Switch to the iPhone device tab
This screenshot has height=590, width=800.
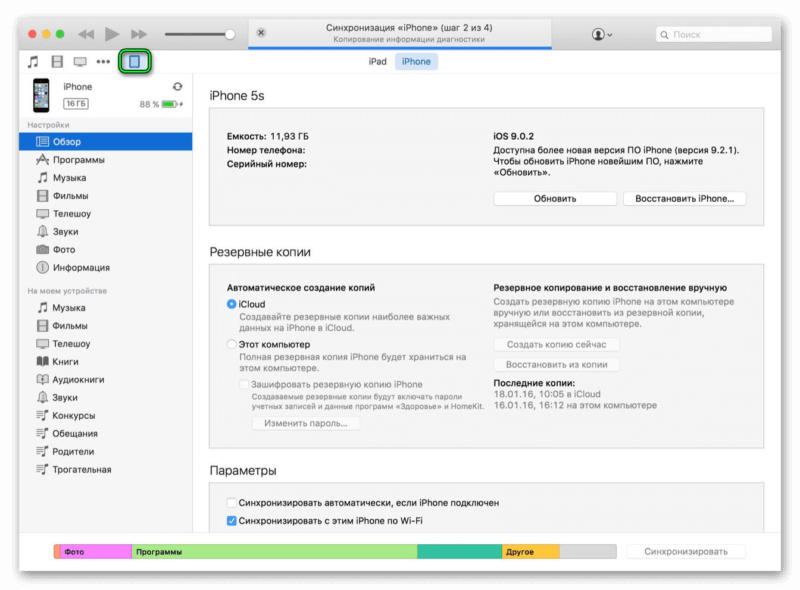pos(416,61)
